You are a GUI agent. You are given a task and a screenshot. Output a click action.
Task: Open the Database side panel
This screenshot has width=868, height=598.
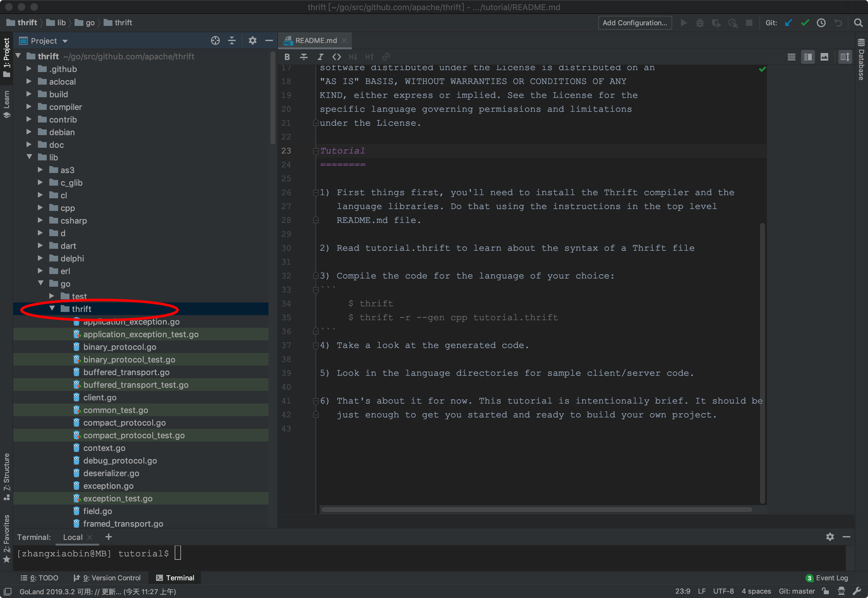point(861,59)
